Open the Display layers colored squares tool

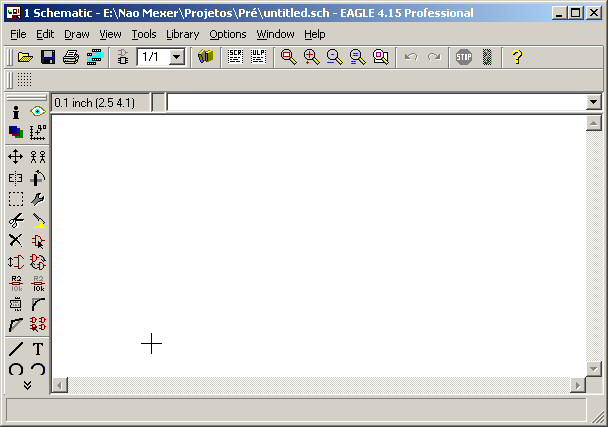point(16,132)
